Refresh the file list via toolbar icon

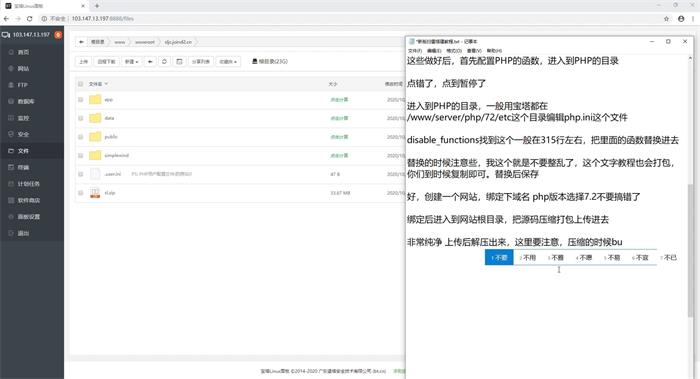[164, 61]
